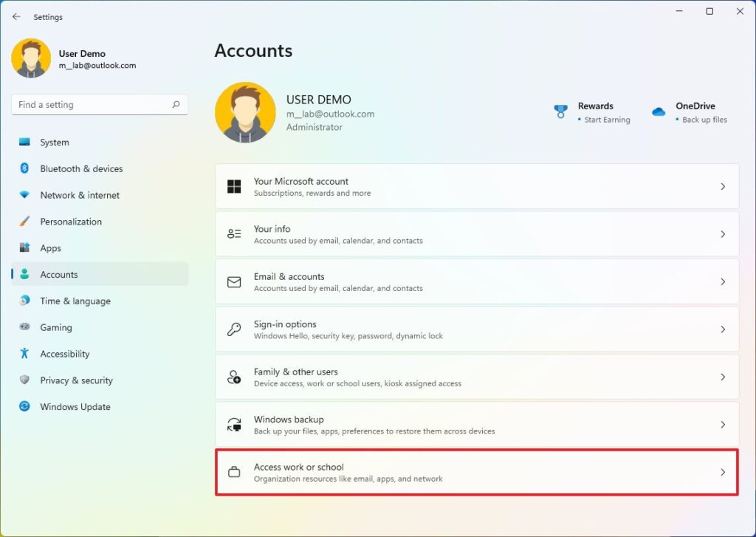
Task: Click the Find a setting search box
Action: click(x=99, y=104)
